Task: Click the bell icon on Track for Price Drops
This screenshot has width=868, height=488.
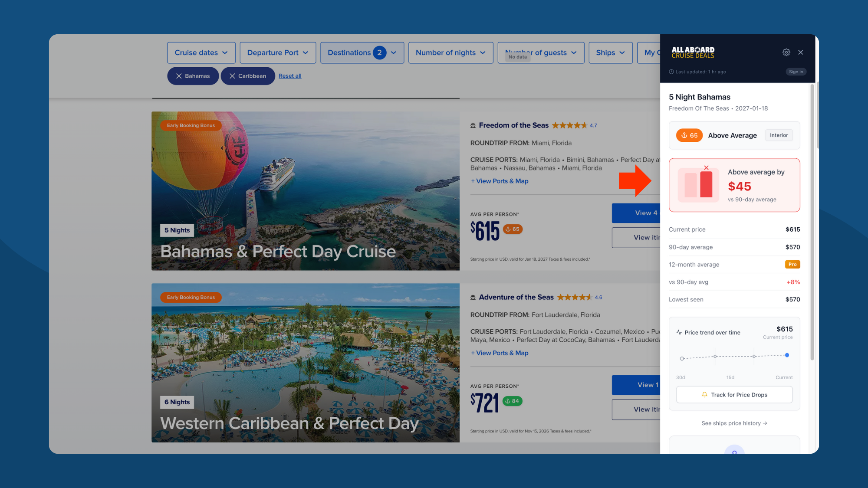Action: point(704,395)
